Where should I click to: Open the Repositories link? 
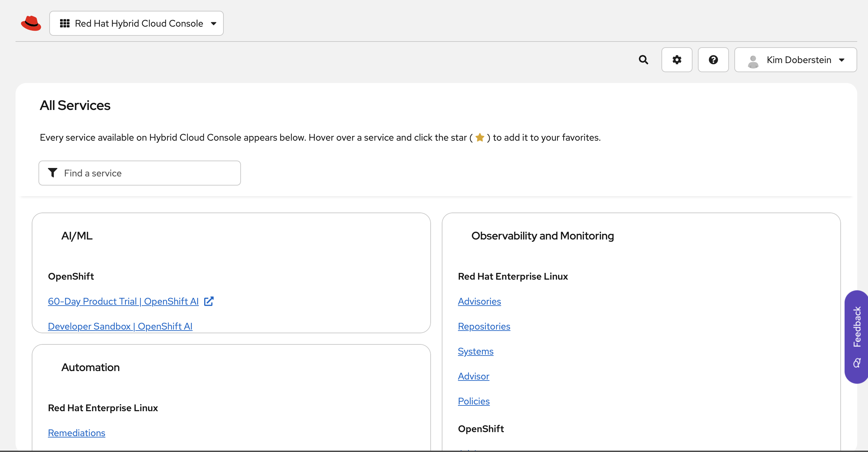click(484, 326)
